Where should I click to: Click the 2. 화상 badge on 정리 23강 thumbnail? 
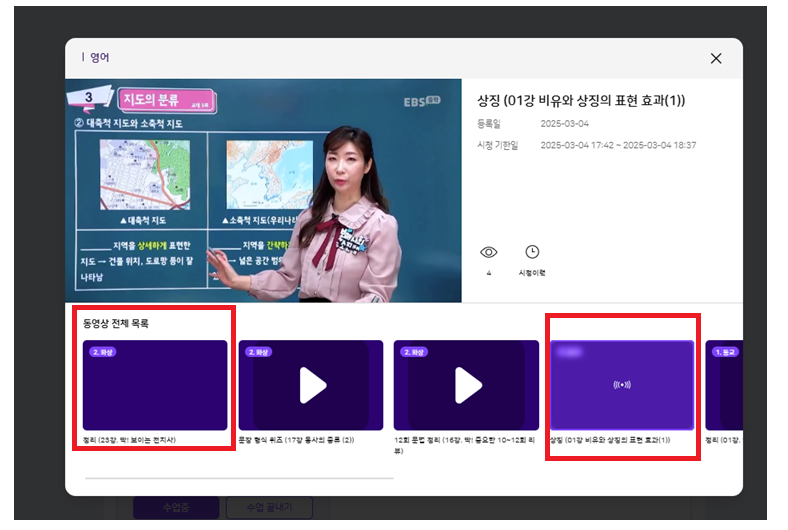(x=101, y=352)
